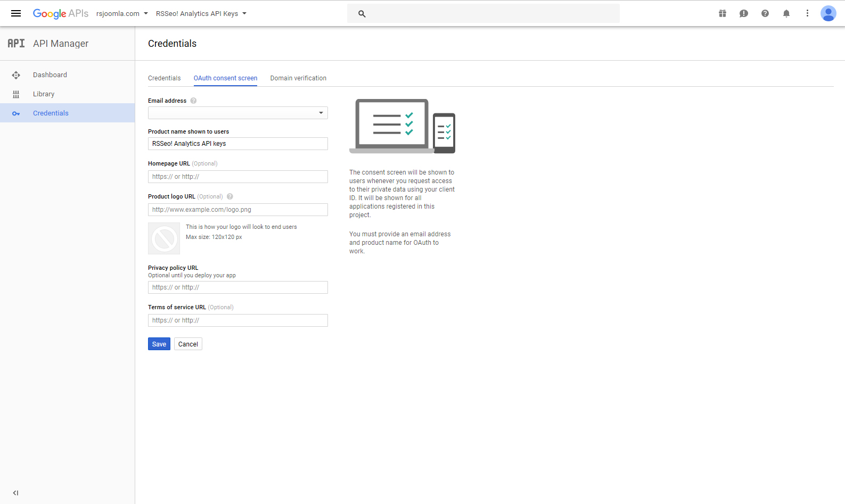
Task: Click the Dashboard sidebar icon
Action: [16, 75]
